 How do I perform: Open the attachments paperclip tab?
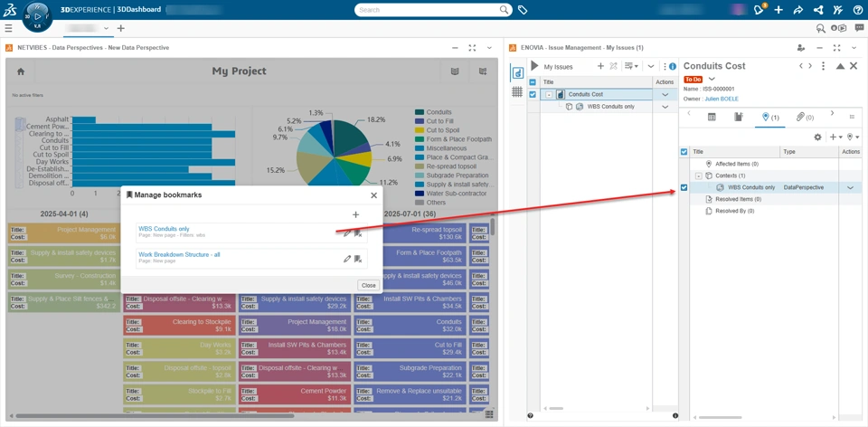tap(803, 117)
